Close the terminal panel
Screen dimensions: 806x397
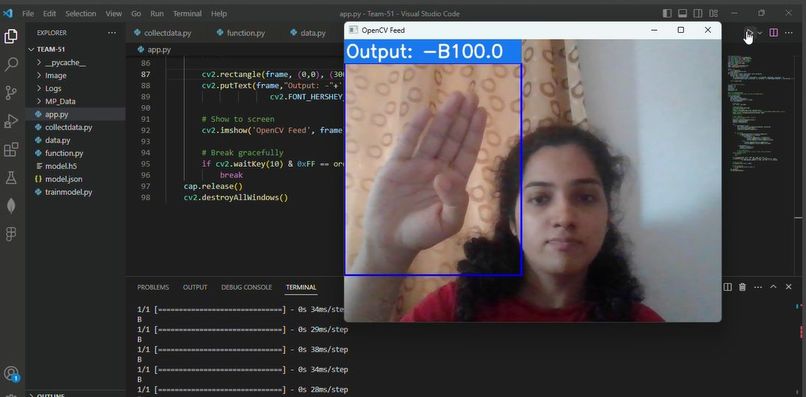(x=789, y=287)
